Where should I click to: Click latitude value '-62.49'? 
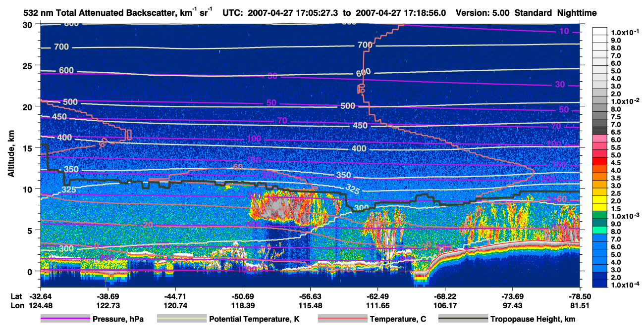click(377, 296)
